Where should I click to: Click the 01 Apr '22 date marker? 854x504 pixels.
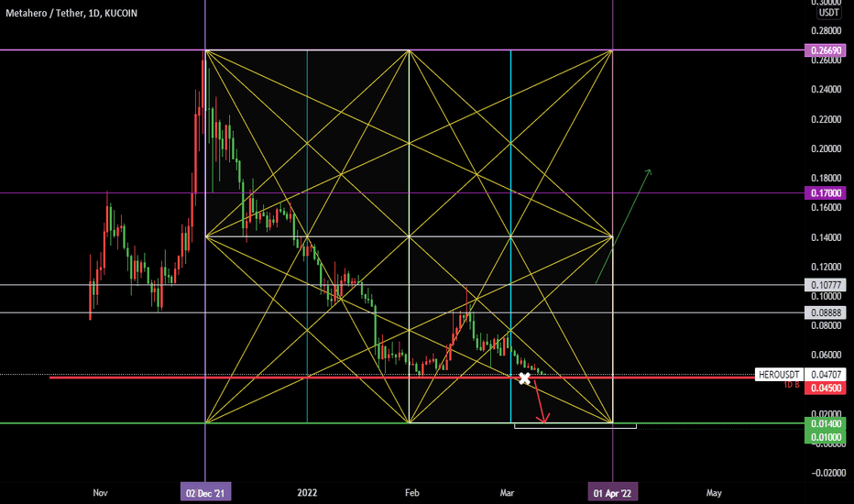point(613,493)
